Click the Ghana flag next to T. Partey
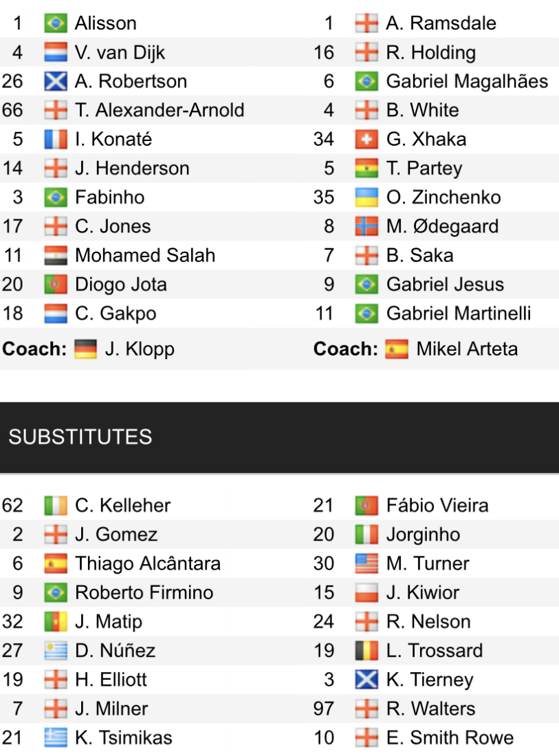This screenshot has height=756, width=559. point(367,169)
